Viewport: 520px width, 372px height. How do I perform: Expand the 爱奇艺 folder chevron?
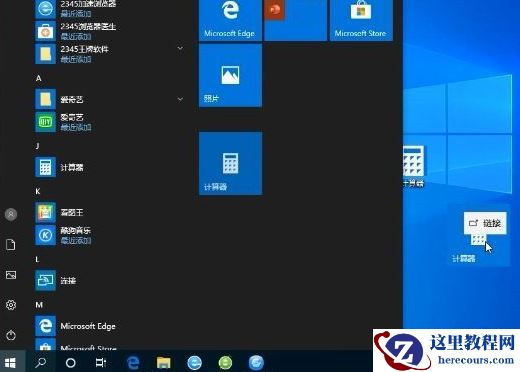pos(180,99)
